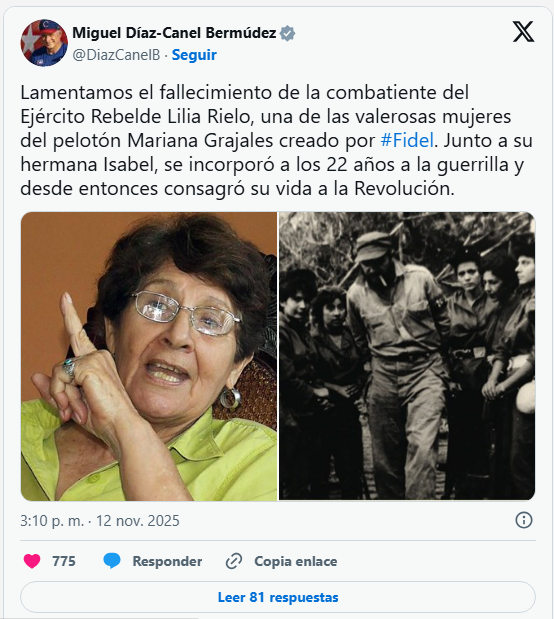The height and width of the screenshot is (619, 554).
Task: Like the tweet with the heart icon
Action: point(32,561)
